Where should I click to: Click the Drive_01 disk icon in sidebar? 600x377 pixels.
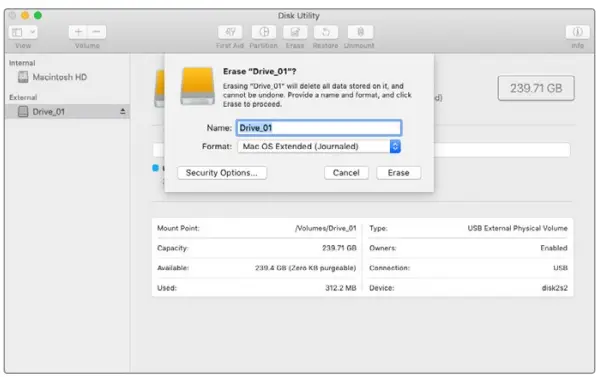tap(23, 112)
